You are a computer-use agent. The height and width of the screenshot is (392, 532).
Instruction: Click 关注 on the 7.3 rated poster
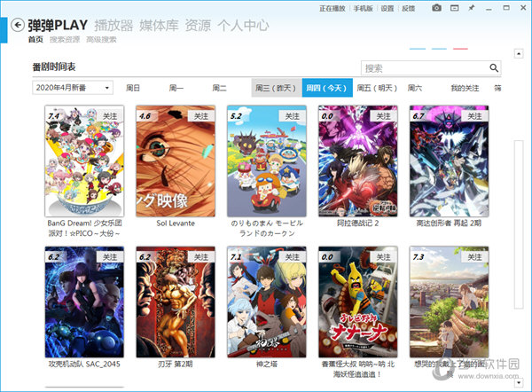tap(475, 257)
